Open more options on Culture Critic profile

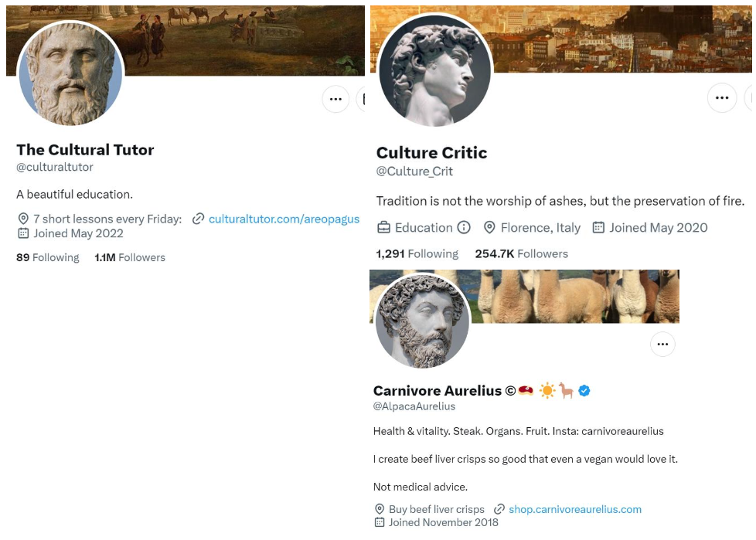[x=722, y=98]
